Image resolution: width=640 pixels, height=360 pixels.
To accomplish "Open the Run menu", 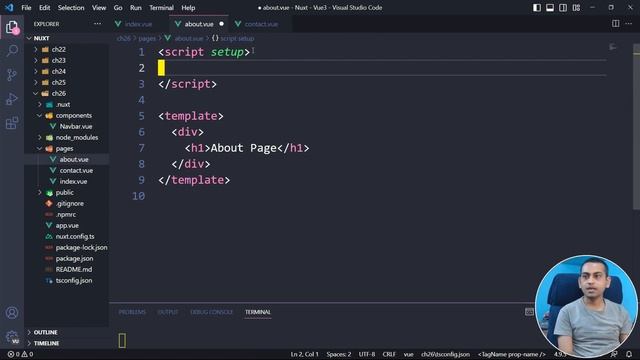I will click(x=136, y=8).
